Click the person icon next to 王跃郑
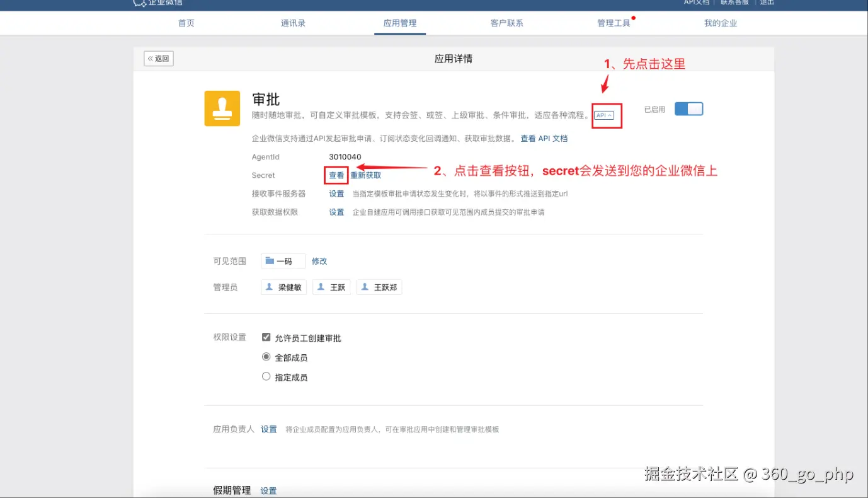 click(x=365, y=287)
